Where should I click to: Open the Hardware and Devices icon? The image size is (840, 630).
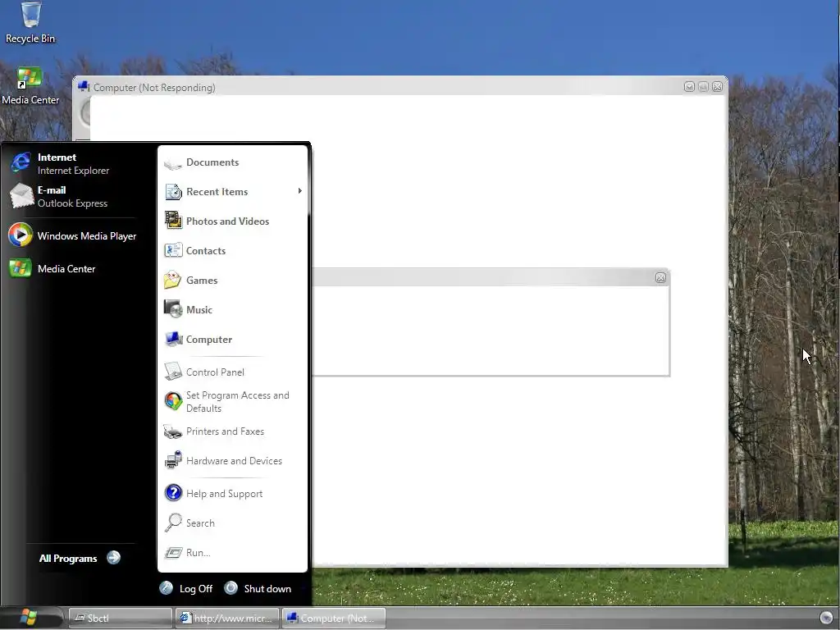pyautogui.click(x=173, y=460)
